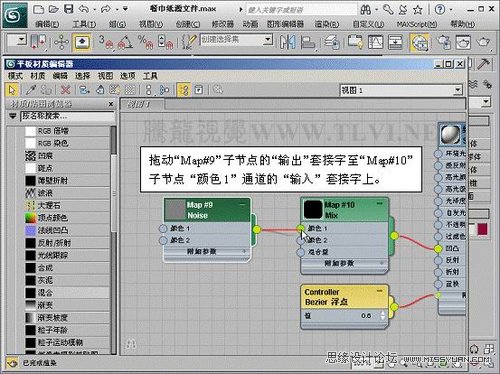Click the star favorites icon
Viewport: 500px width, 374px height.
(x=418, y=10)
